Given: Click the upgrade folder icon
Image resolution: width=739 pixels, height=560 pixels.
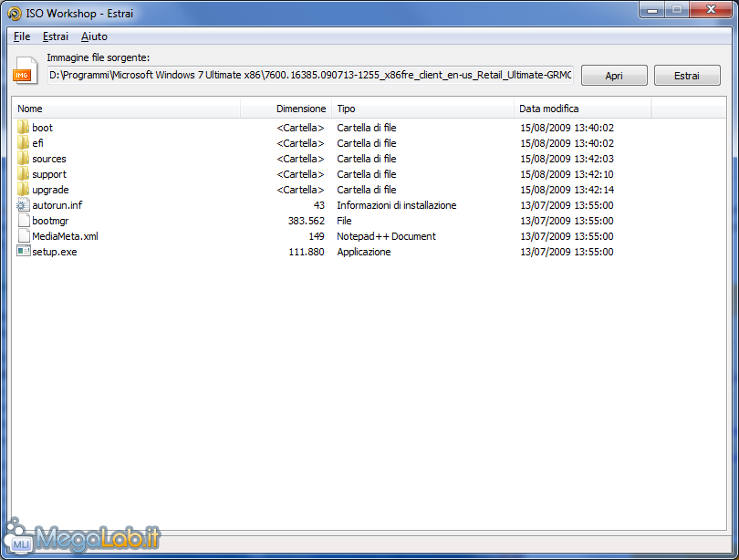Looking at the screenshot, I should pyautogui.click(x=23, y=190).
